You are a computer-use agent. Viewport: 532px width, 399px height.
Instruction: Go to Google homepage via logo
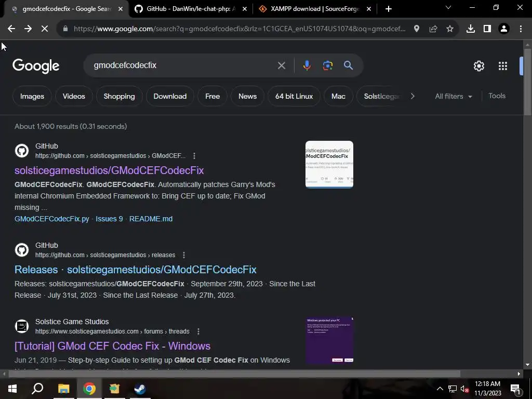click(x=36, y=66)
